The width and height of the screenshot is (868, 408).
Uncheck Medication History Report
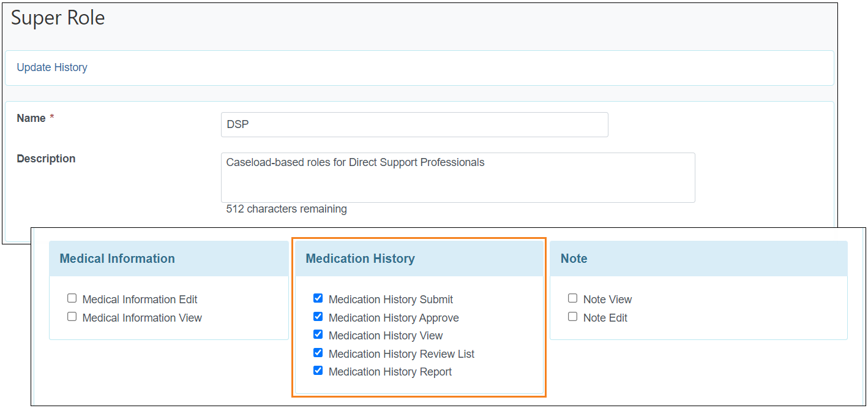point(318,371)
